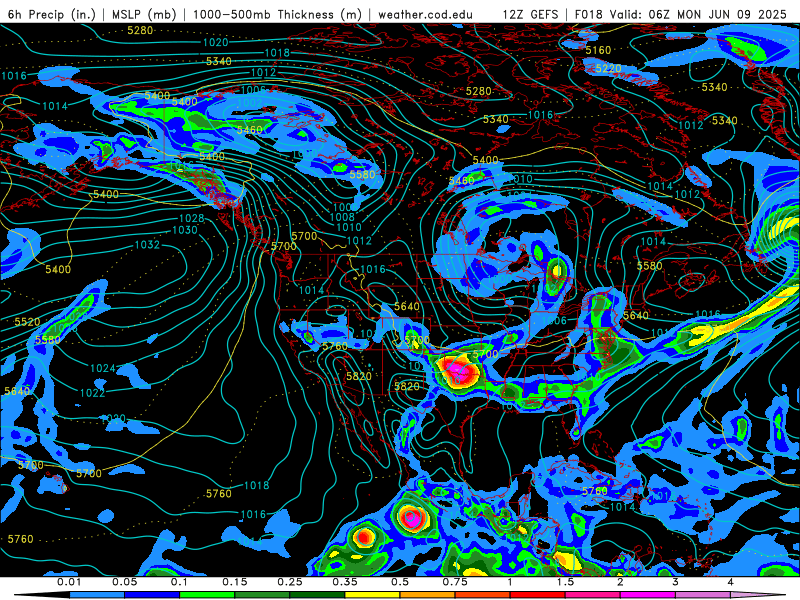Click the light purple 3 inch legend swatch
Screen dimensions: 800x600
[x=703, y=595]
